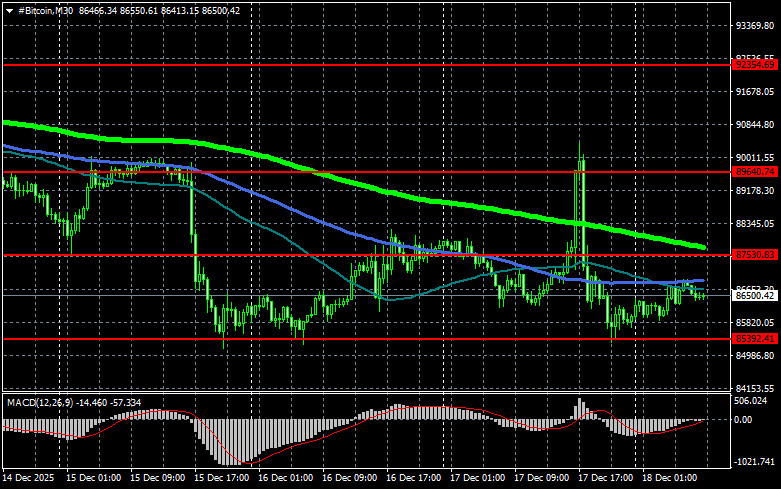Screen dimensions: 781x489
Task: Click the 17 Dec 09:00 time label
Action: tap(541, 478)
